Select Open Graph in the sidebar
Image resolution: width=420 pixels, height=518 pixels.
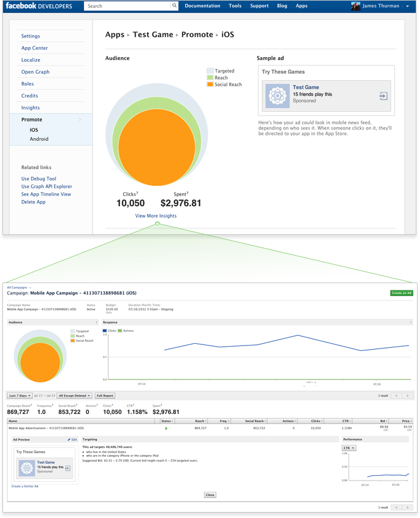tap(35, 72)
